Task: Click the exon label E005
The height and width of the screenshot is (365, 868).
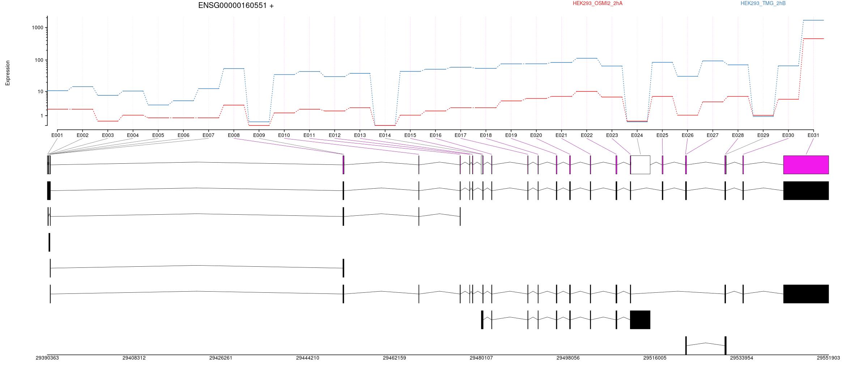Action: pyautogui.click(x=158, y=136)
